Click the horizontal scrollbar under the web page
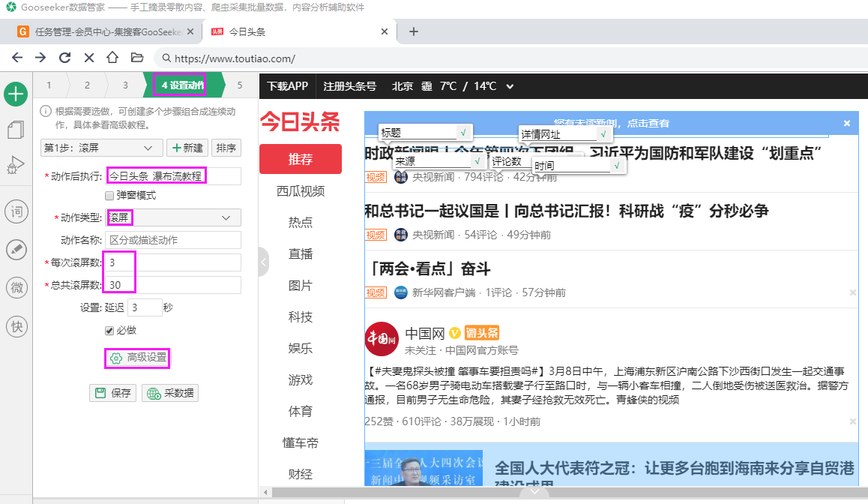Screen dimensions: 868x504 pyautogui.click(x=569, y=492)
